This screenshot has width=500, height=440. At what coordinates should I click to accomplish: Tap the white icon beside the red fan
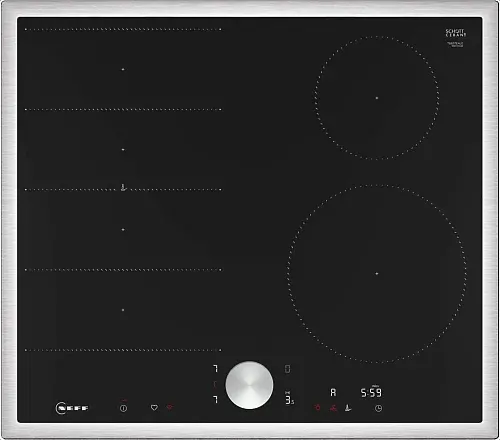click(x=348, y=407)
